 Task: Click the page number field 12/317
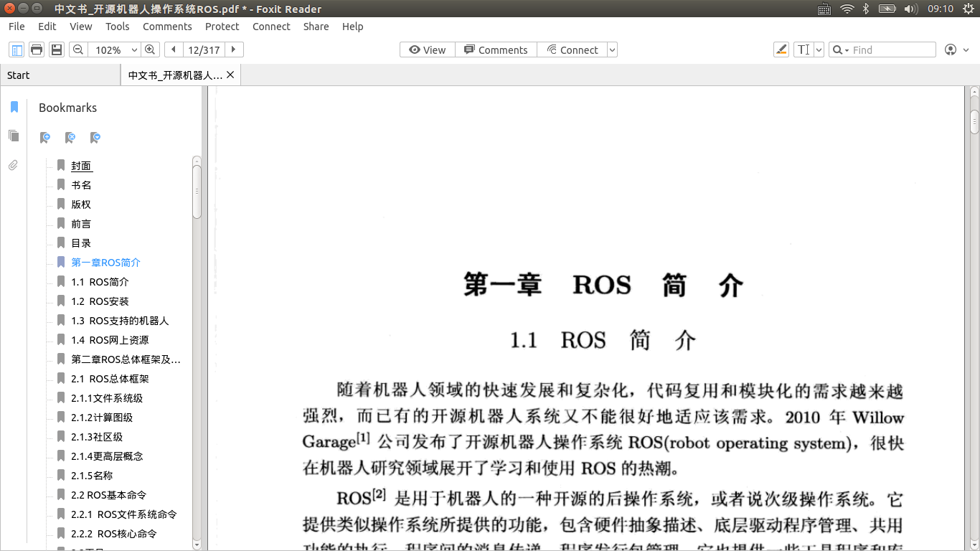coord(204,50)
